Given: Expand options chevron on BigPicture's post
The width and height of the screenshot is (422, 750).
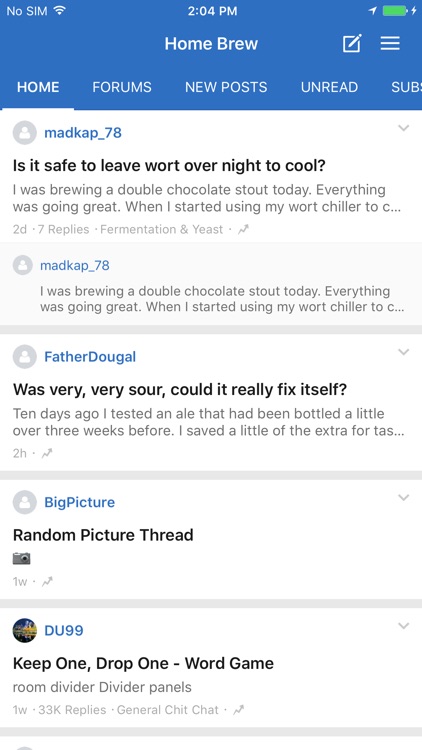Looking at the screenshot, I should [404, 497].
